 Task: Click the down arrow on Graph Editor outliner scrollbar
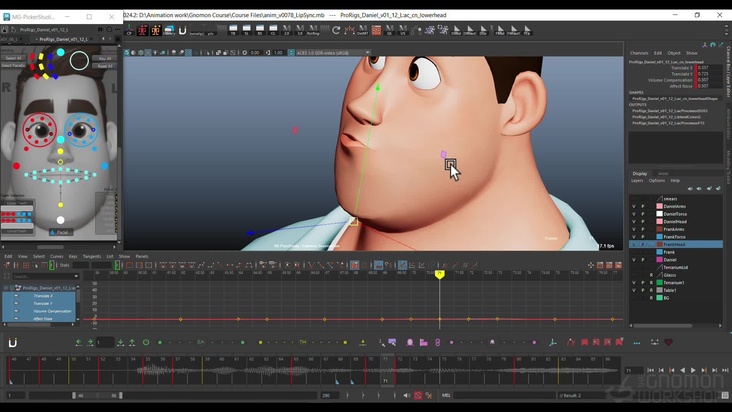coord(78,320)
